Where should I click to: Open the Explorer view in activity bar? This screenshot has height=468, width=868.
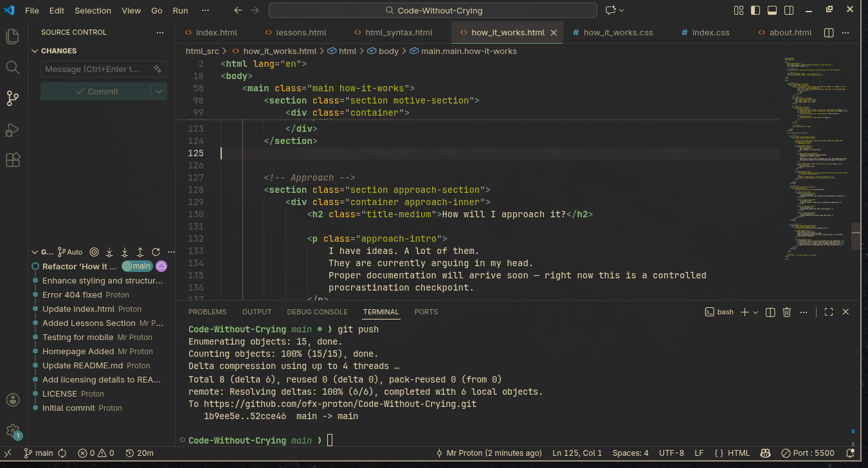pyautogui.click(x=13, y=37)
